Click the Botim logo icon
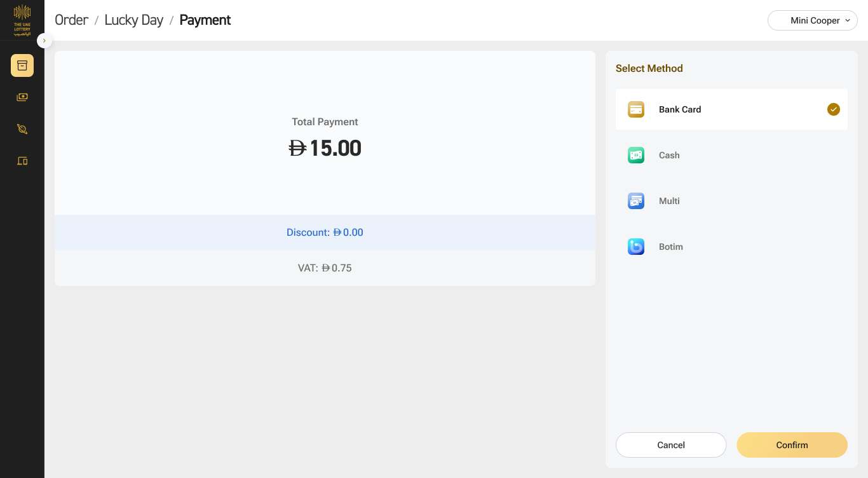 click(x=636, y=247)
